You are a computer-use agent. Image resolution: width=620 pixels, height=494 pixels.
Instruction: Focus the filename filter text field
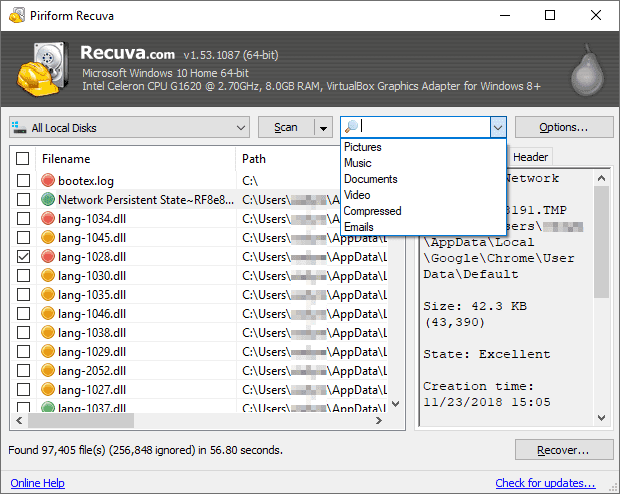425,127
